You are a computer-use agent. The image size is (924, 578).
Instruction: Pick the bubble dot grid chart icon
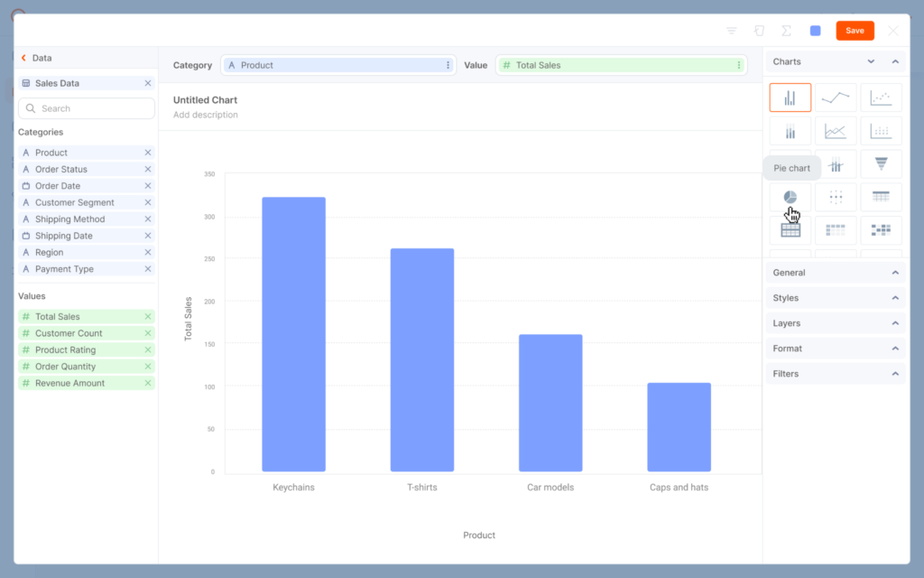point(836,197)
